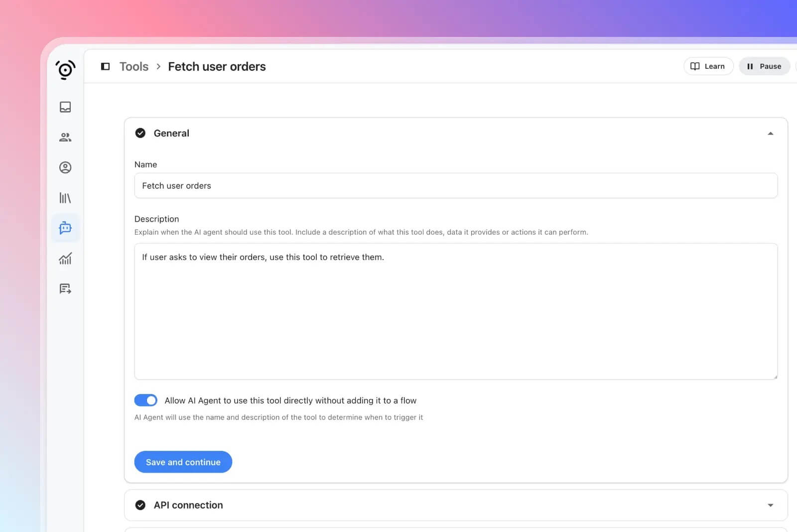Image resolution: width=797 pixels, height=532 pixels.
Task: Open the Inbox icon in sidebar
Action: 65,107
